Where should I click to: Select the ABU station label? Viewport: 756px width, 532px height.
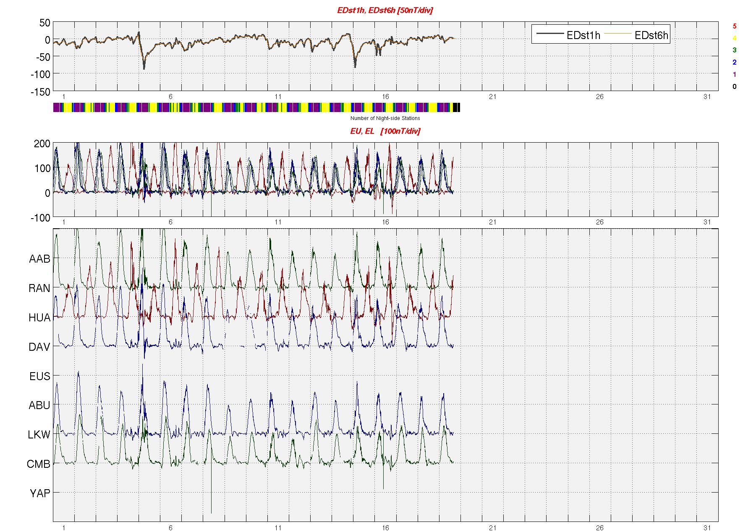pyautogui.click(x=39, y=405)
